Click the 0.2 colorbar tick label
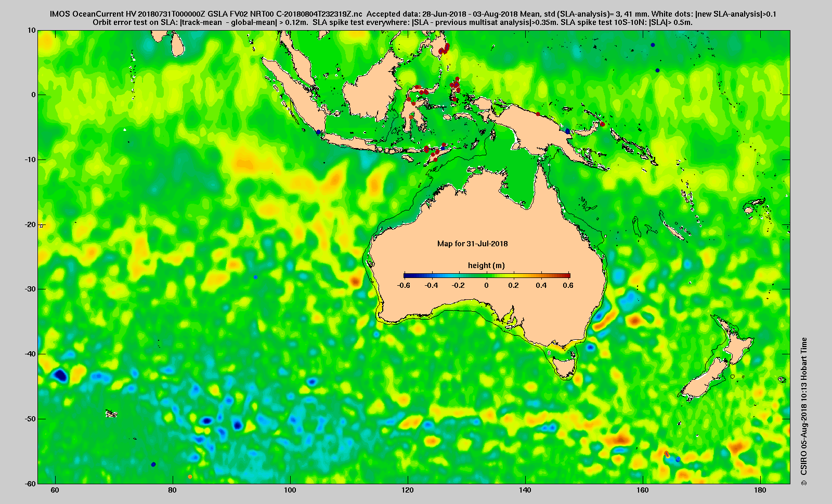This screenshot has height=504, width=832. point(514,285)
